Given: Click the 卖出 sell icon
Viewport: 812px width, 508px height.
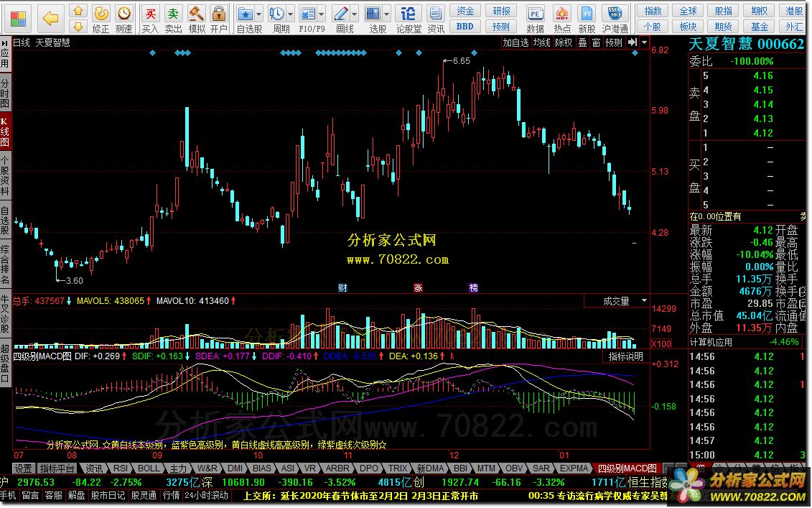Looking at the screenshot, I should click(173, 14).
